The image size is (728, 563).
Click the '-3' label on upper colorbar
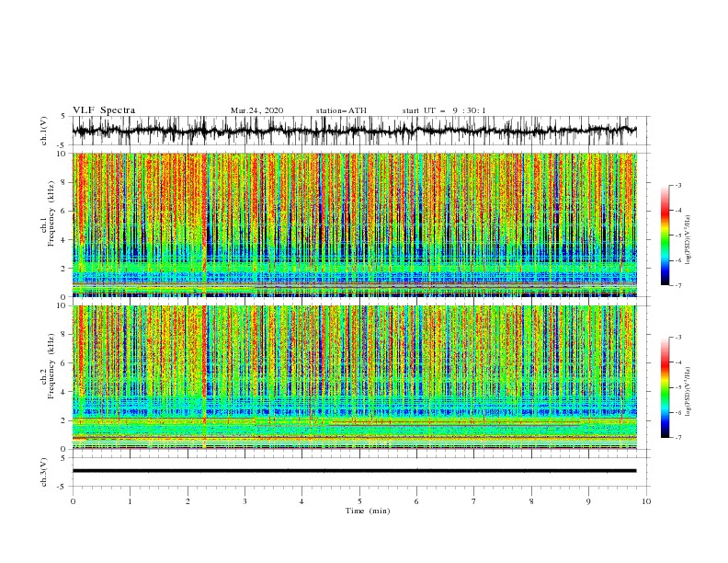(x=678, y=185)
